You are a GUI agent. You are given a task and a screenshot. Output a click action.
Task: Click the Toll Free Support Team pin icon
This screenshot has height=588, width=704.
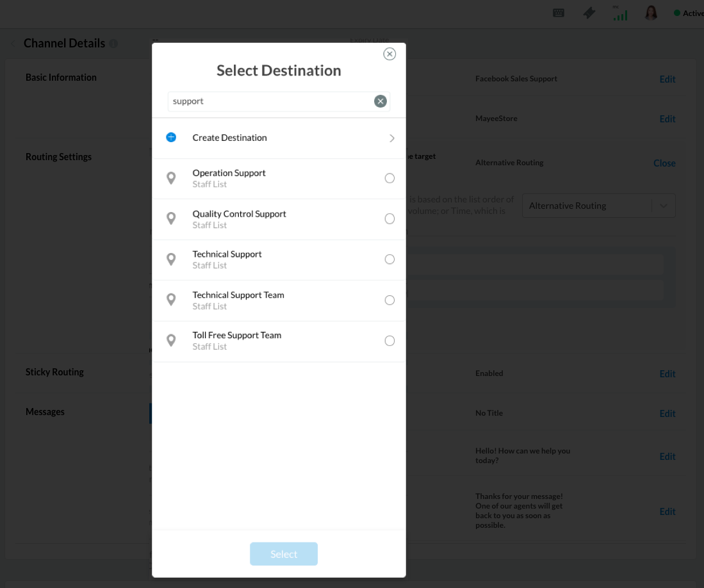(171, 341)
